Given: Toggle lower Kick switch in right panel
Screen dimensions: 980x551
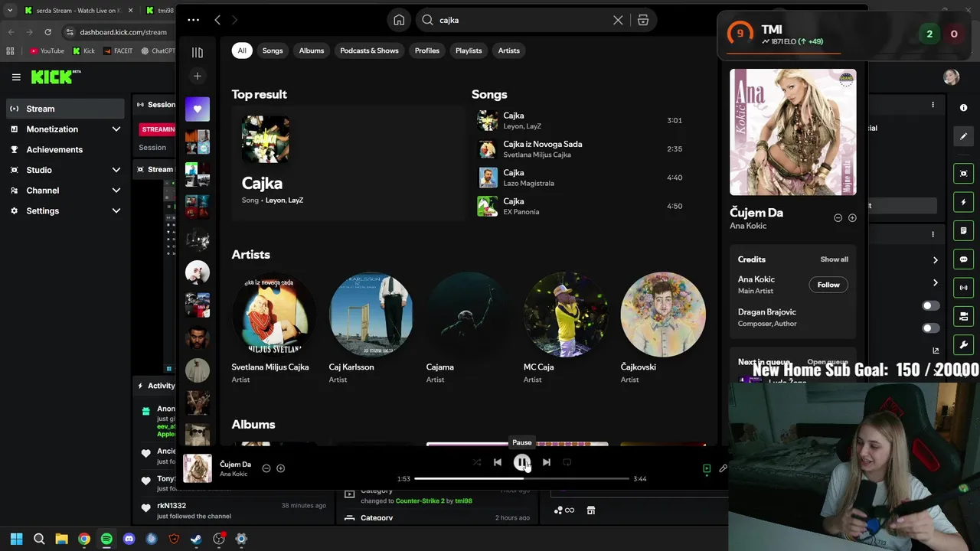Looking at the screenshot, I should (930, 328).
